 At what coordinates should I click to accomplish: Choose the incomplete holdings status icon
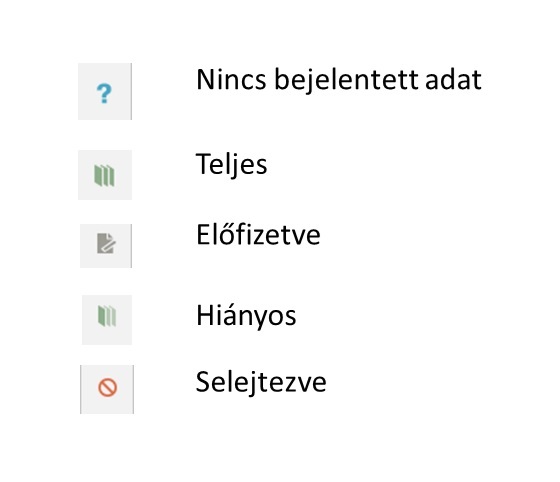tap(107, 316)
